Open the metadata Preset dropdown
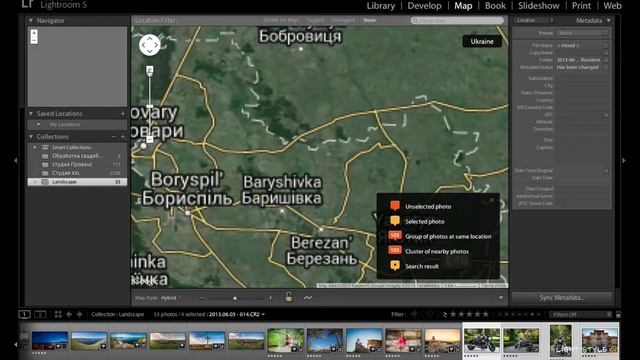 [x=583, y=33]
